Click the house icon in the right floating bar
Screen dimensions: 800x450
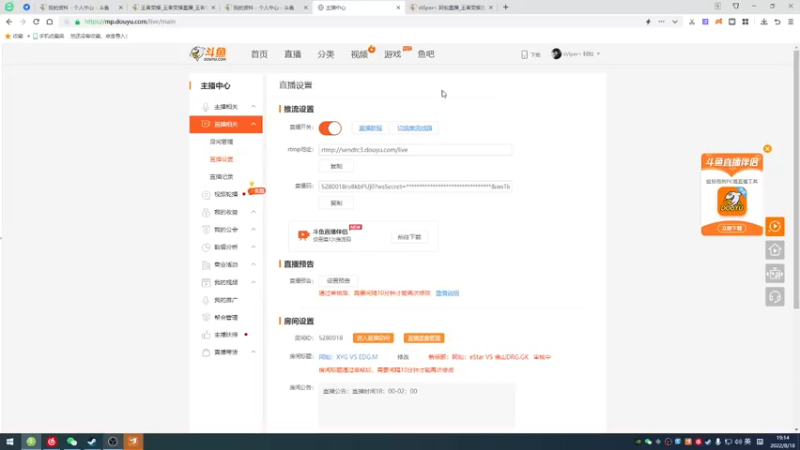click(x=774, y=250)
